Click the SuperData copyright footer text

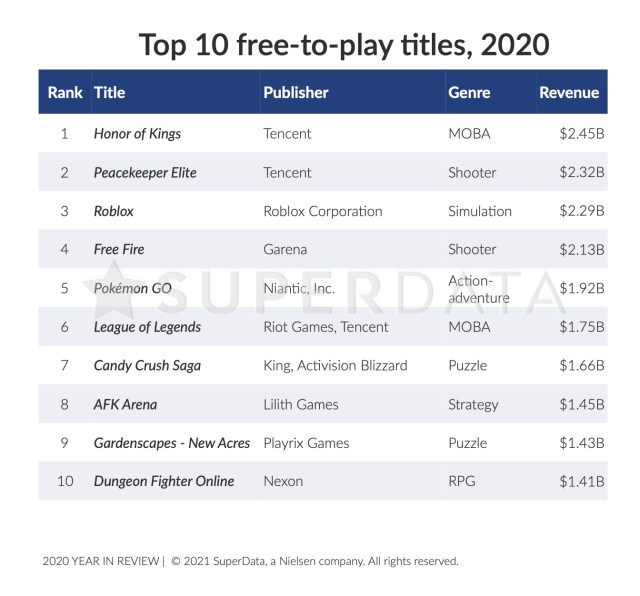pos(315,561)
